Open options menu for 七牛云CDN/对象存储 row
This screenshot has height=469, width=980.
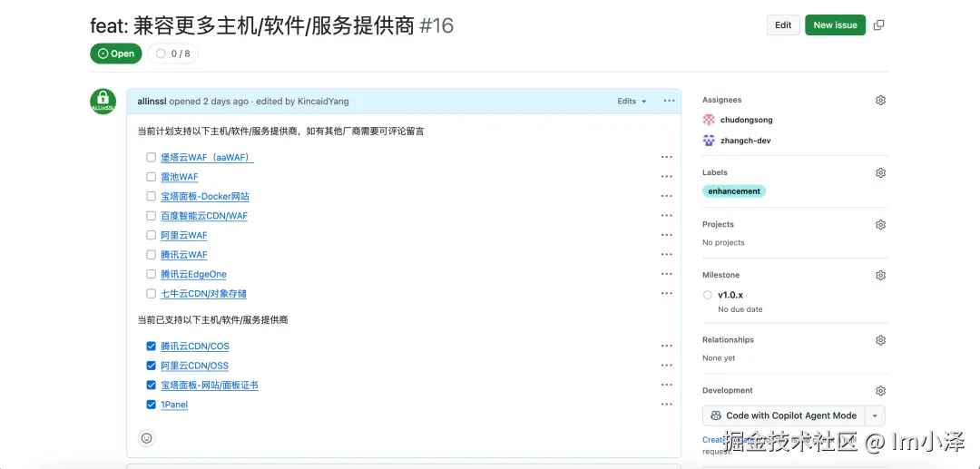point(667,293)
